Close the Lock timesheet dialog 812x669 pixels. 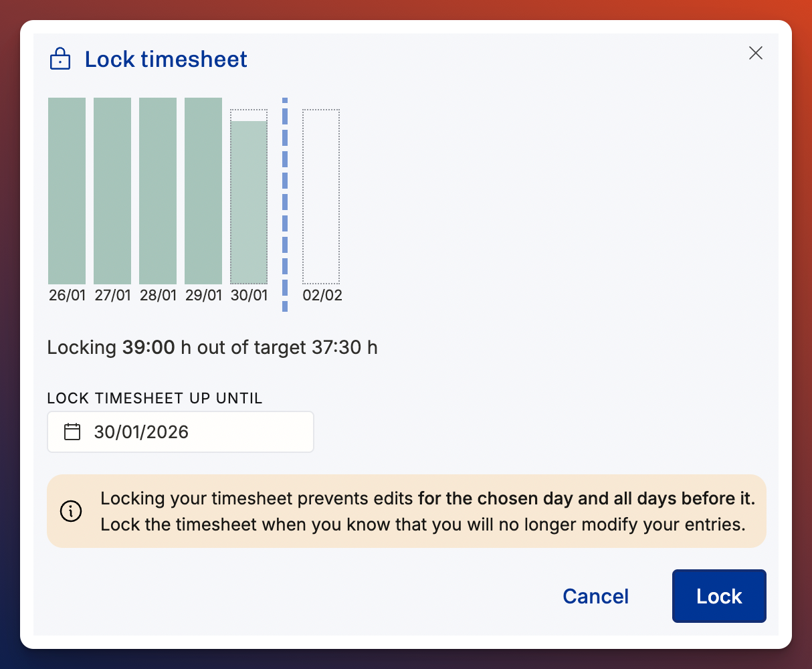click(756, 53)
